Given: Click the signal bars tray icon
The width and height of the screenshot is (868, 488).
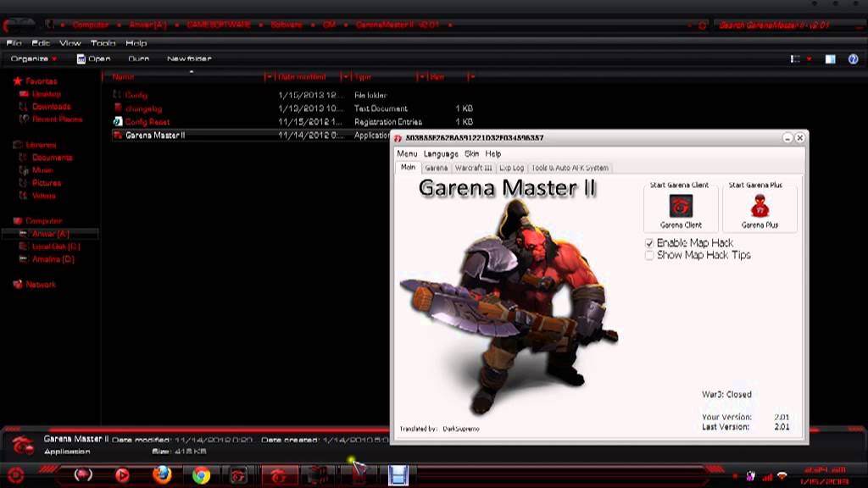Looking at the screenshot, I should (x=767, y=476).
